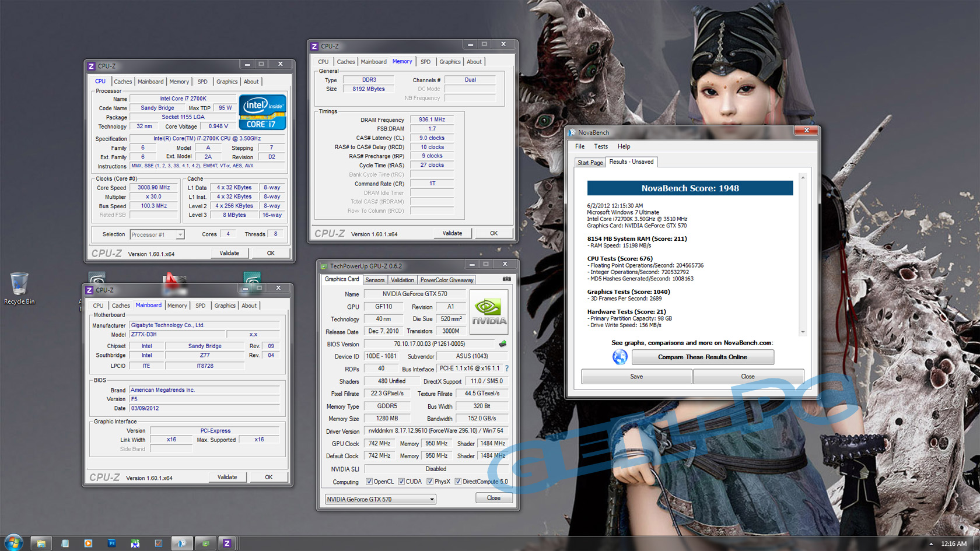
Task: Click the NVIDIA logo in GPU-Z
Action: click(489, 312)
